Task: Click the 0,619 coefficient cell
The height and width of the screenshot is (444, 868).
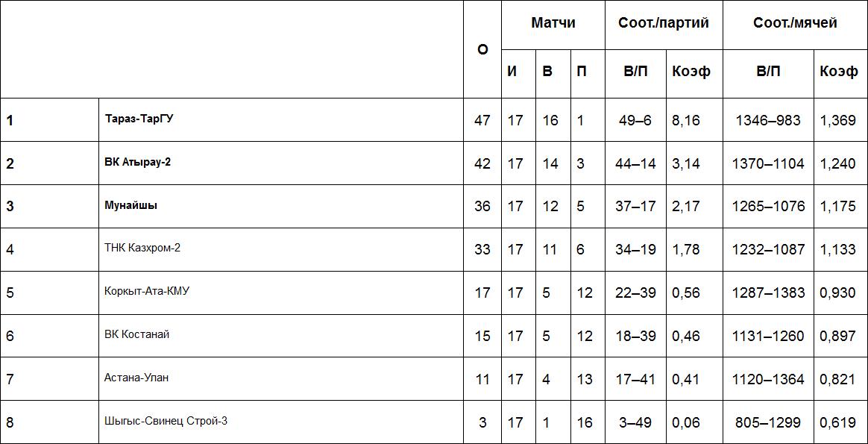Action: (837, 422)
